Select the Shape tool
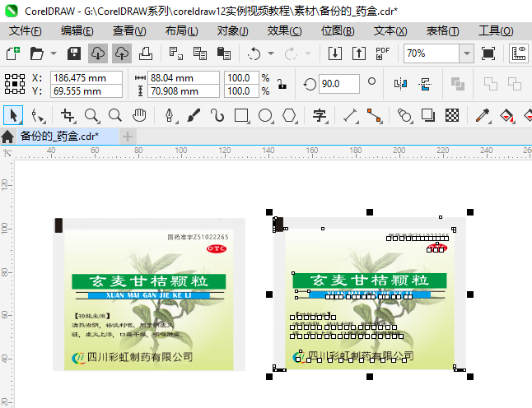The height and width of the screenshot is (408, 532). (37, 115)
